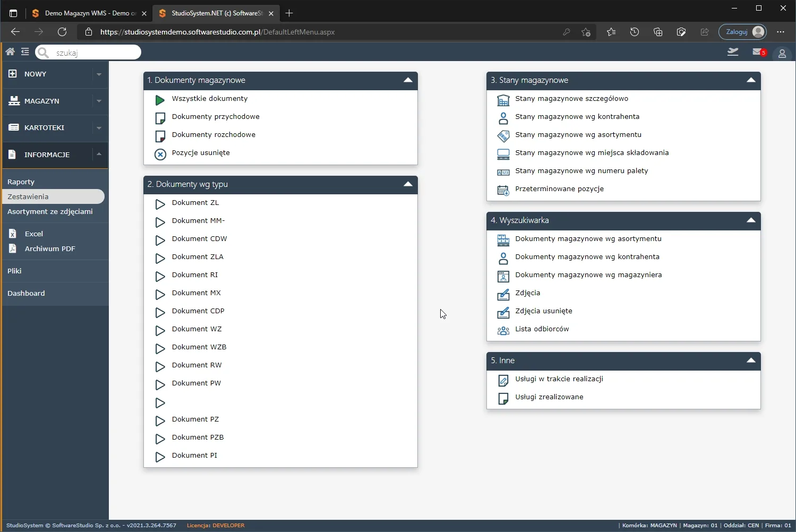Screen dimensions: 796x532
Task: Open Raporty in the sidebar
Action: point(21,182)
